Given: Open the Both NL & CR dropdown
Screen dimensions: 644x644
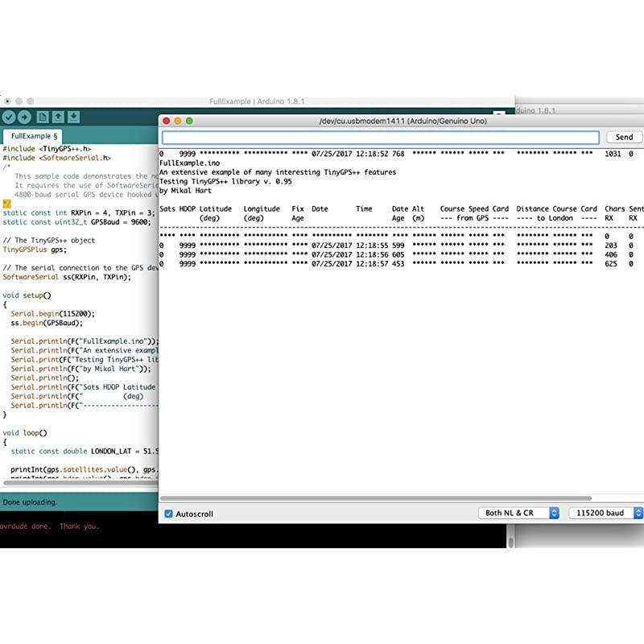Looking at the screenshot, I should pos(518,513).
